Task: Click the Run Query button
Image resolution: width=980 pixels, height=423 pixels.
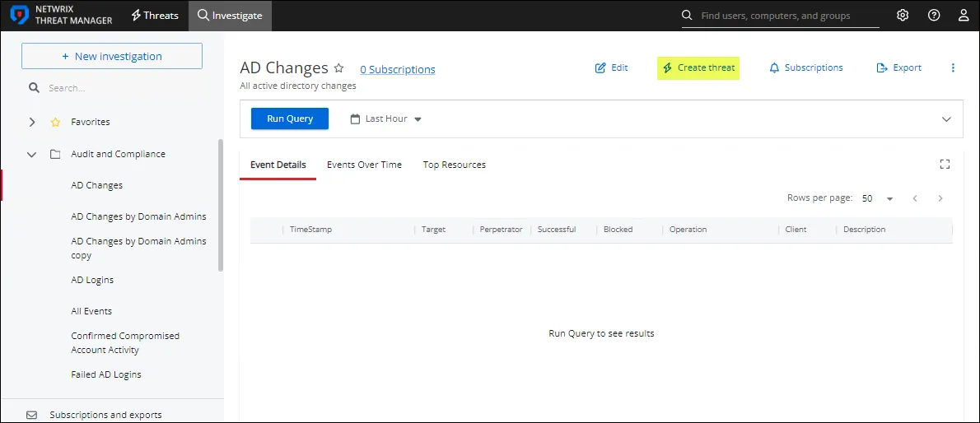Action: coord(290,119)
